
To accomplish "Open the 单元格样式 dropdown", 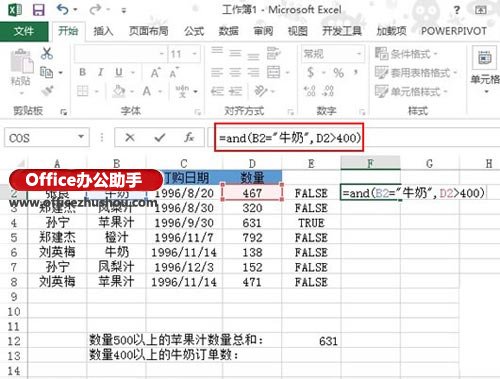I will click(x=411, y=91).
